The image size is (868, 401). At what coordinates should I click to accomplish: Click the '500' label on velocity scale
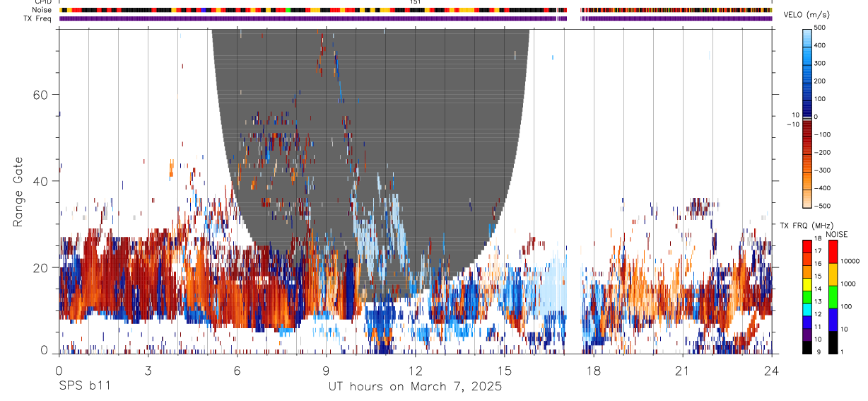820,28
